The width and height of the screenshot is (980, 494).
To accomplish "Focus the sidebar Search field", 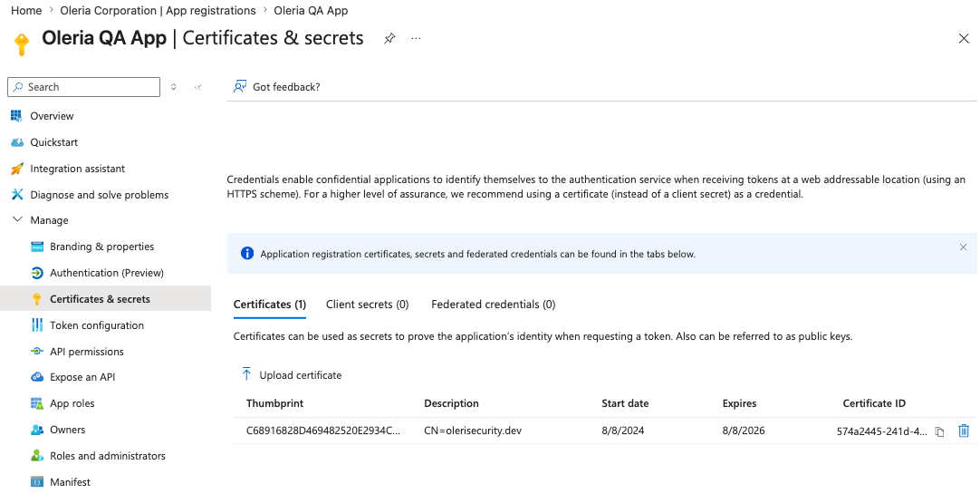I will tap(83, 87).
